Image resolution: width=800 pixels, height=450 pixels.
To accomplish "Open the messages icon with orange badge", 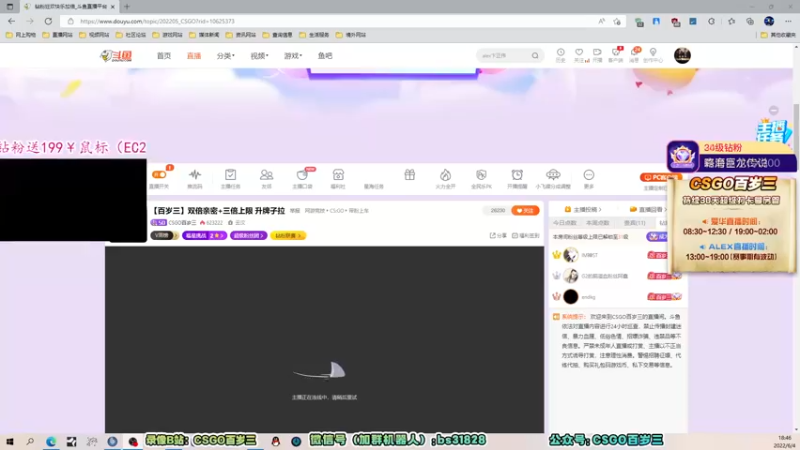I will coord(634,52).
